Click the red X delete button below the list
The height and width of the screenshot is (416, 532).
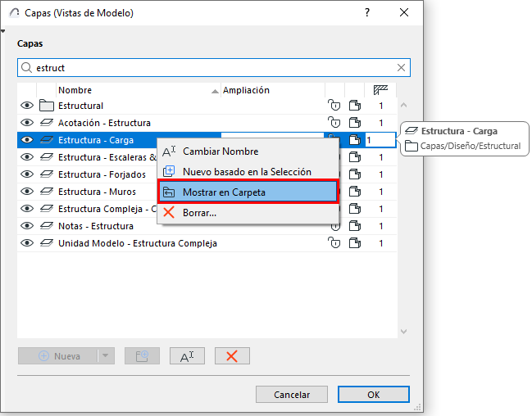point(232,356)
